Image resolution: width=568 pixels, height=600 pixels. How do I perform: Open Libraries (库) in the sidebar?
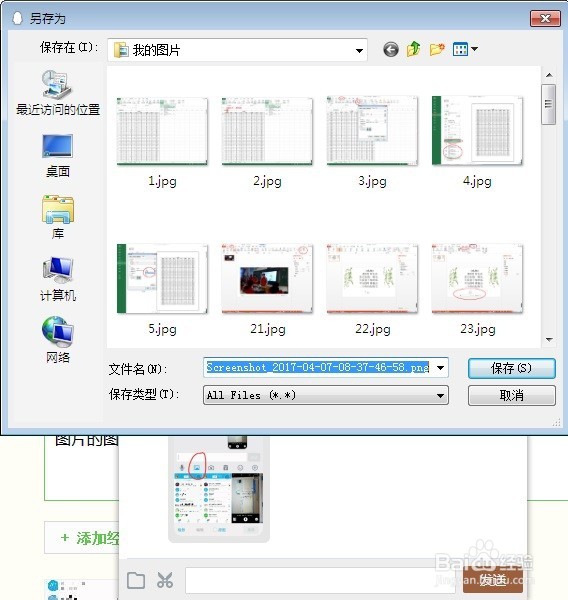pos(57,217)
